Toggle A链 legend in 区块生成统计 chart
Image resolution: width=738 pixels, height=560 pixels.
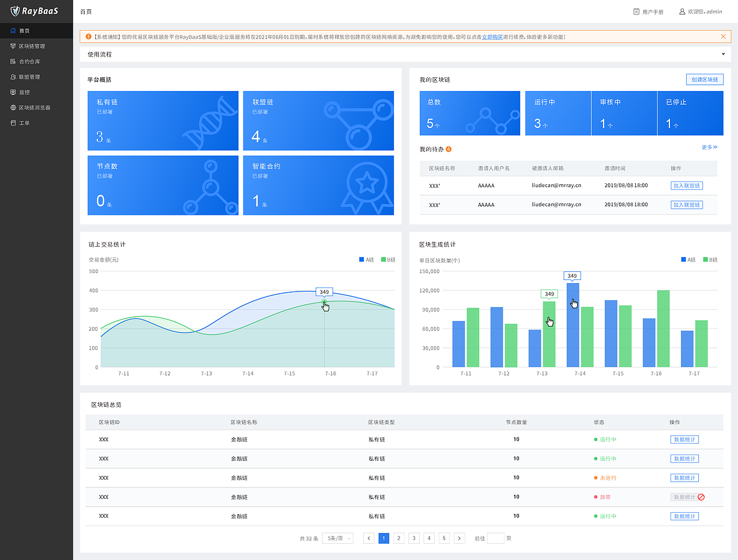688,260
